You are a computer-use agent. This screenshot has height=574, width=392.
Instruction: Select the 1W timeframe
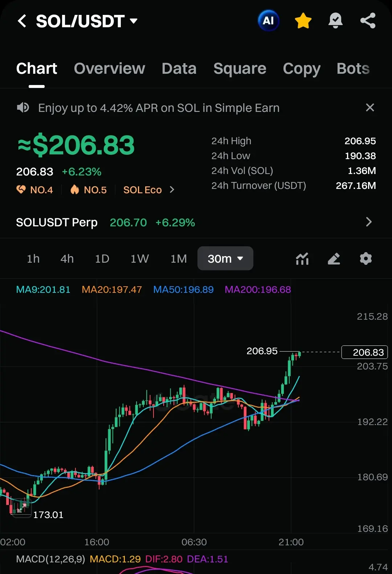click(x=140, y=259)
